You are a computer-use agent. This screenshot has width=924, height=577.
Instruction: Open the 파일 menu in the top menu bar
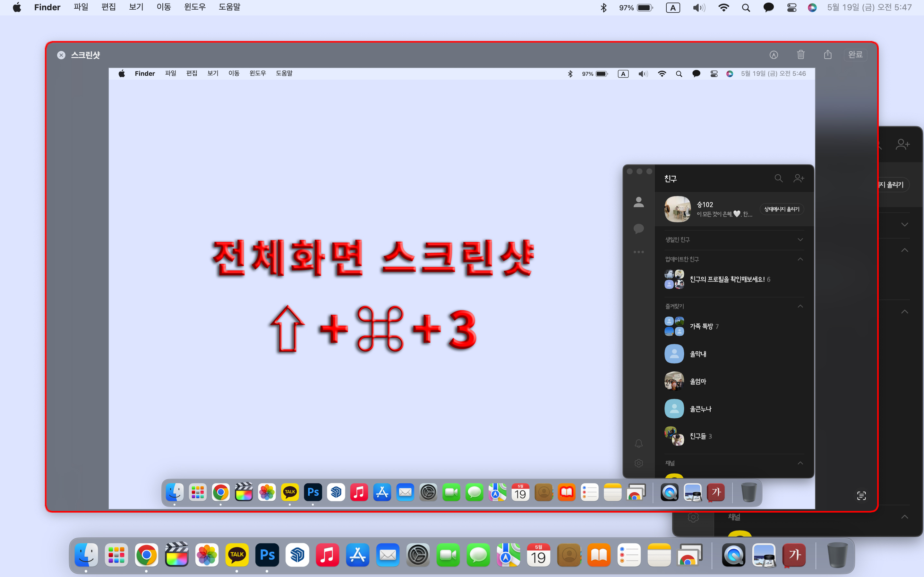coord(81,7)
